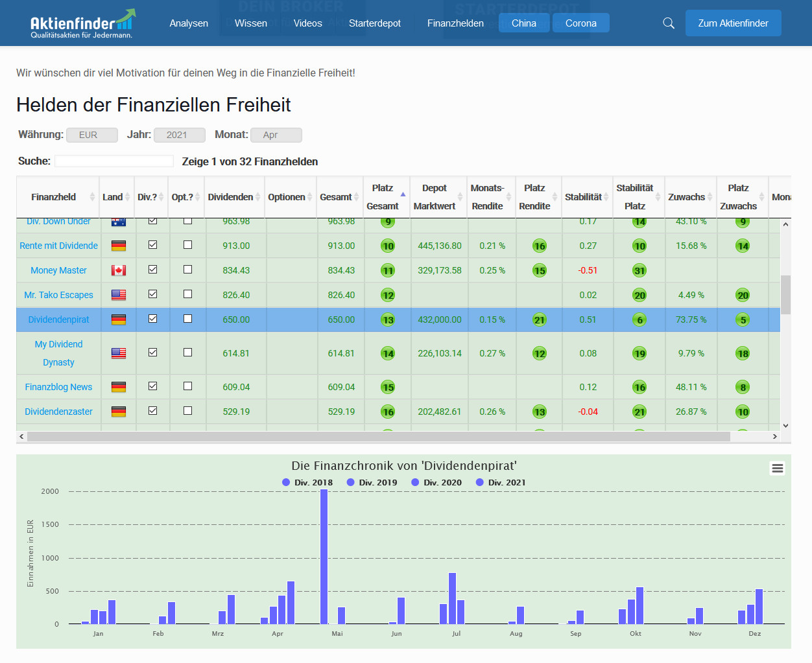Screen dimensions: 812x663
Task: Click the Canadian flag for Money Master
Action: click(119, 270)
